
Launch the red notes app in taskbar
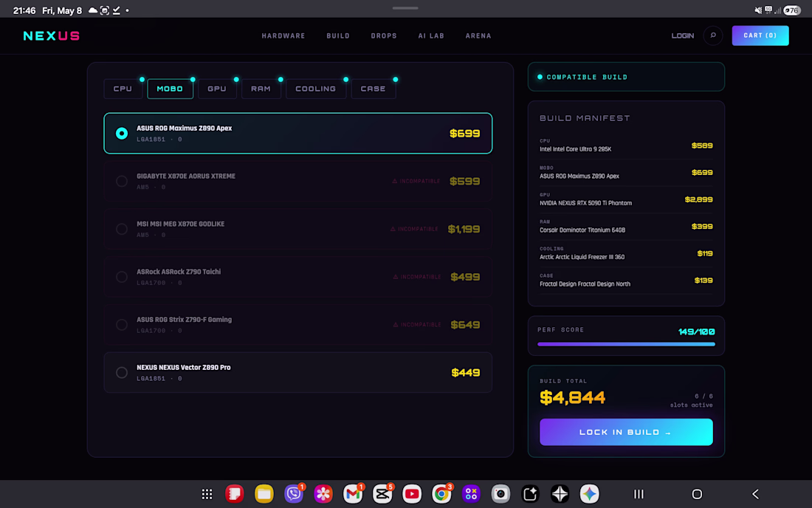click(235, 494)
